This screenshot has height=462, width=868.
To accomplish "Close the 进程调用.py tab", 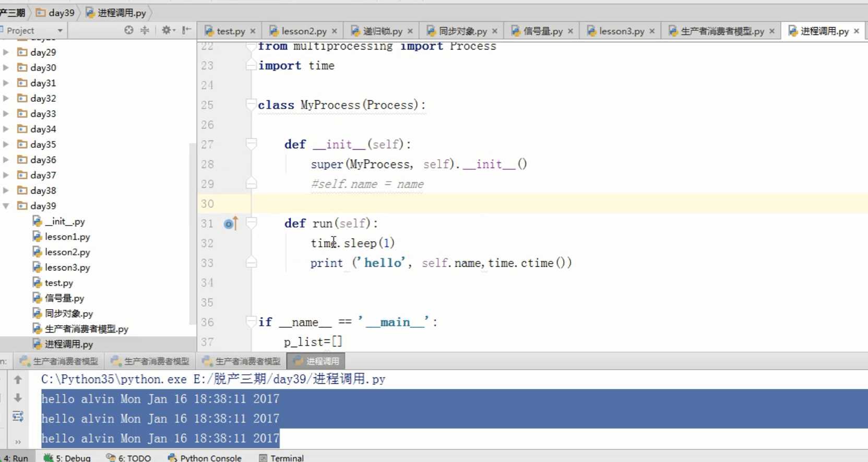I will 857,31.
